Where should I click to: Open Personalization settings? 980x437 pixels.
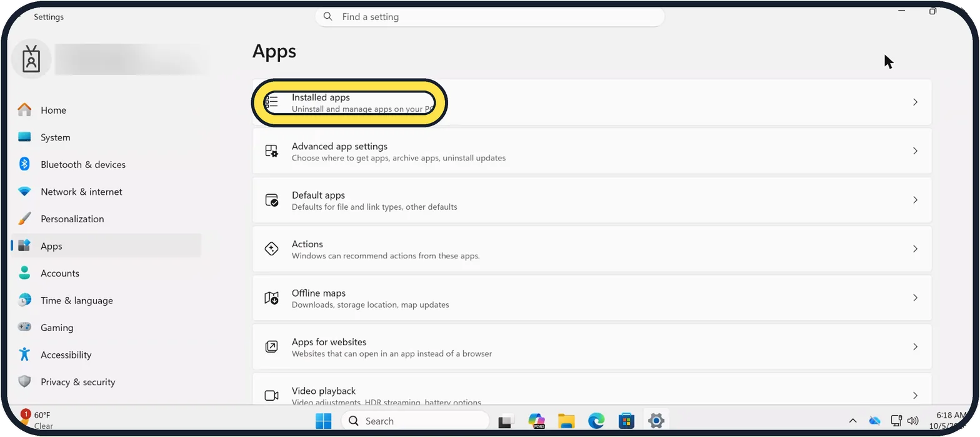pyautogui.click(x=106, y=219)
